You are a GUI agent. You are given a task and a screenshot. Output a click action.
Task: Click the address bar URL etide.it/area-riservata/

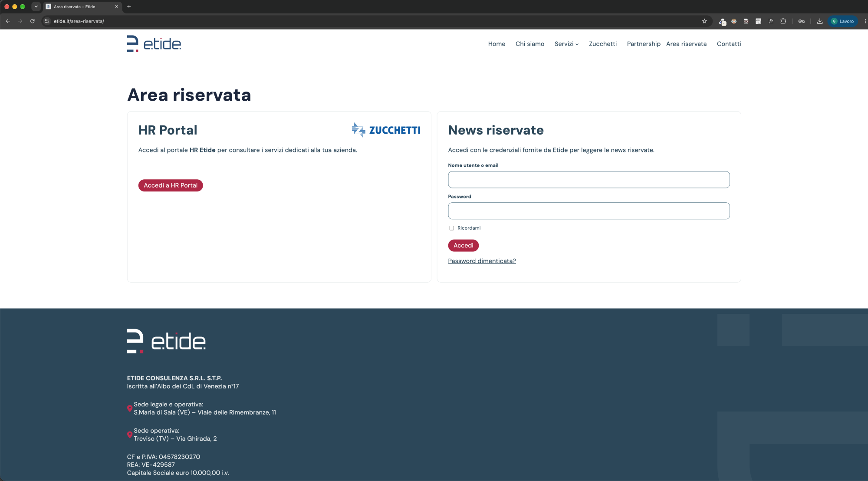point(79,21)
